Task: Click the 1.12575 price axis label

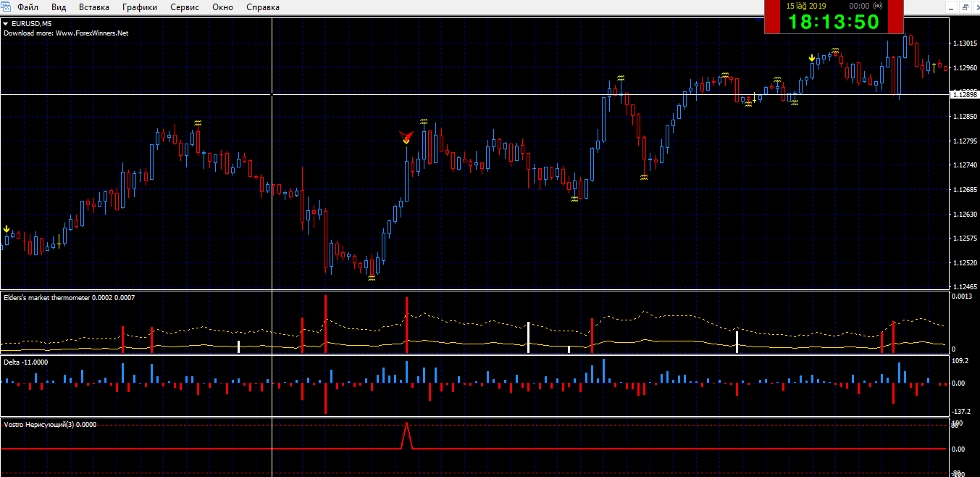Action: coord(964,238)
